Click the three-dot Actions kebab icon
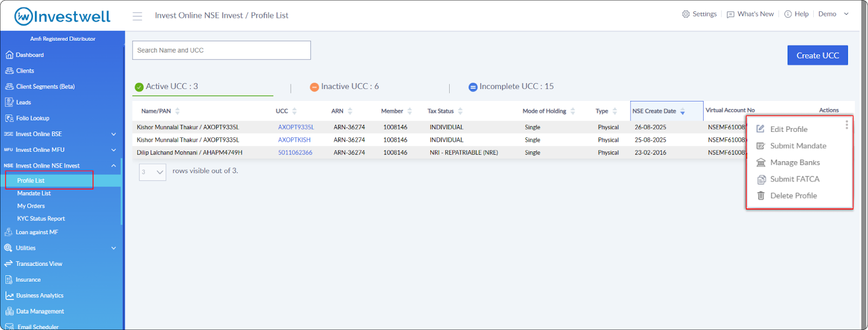 (x=846, y=125)
